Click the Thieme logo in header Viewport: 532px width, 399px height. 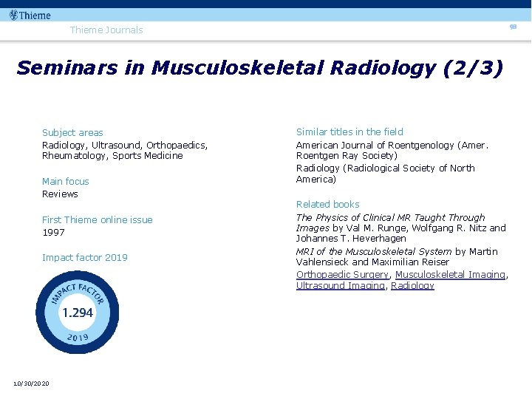(30, 16)
